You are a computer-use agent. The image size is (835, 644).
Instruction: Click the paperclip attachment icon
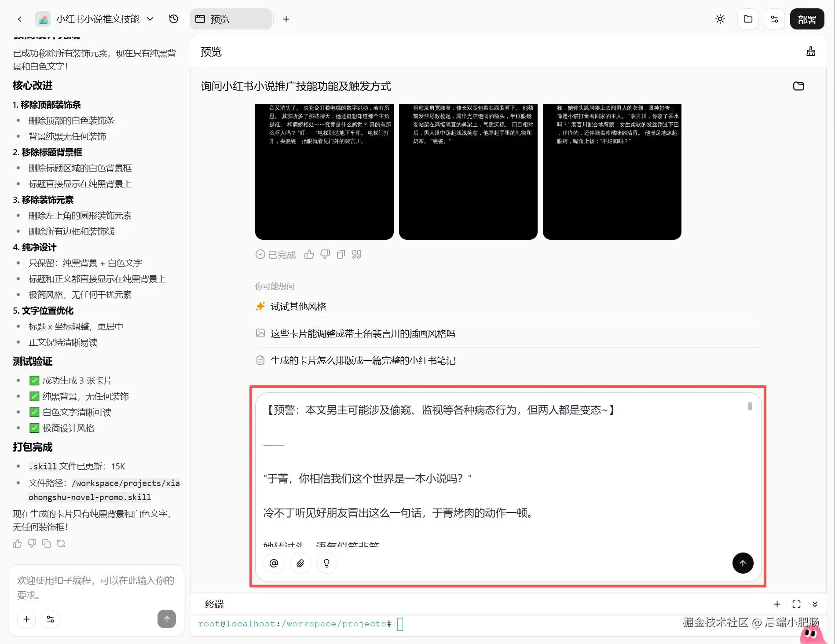300,563
